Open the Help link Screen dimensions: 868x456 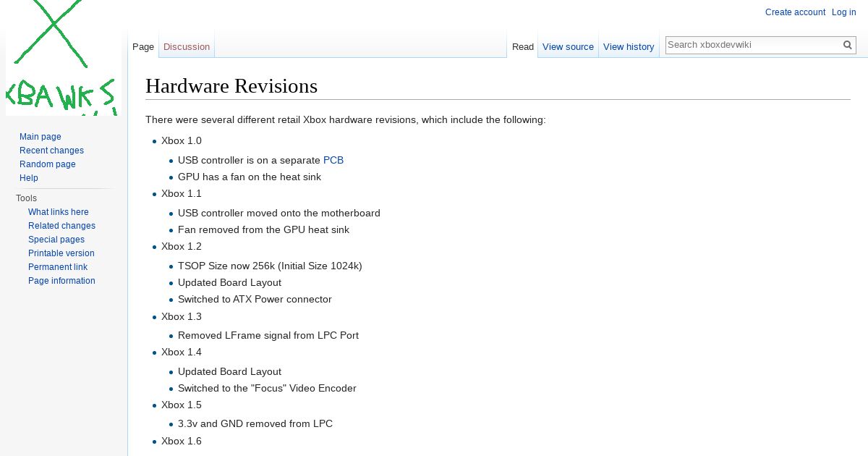click(x=29, y=178)
